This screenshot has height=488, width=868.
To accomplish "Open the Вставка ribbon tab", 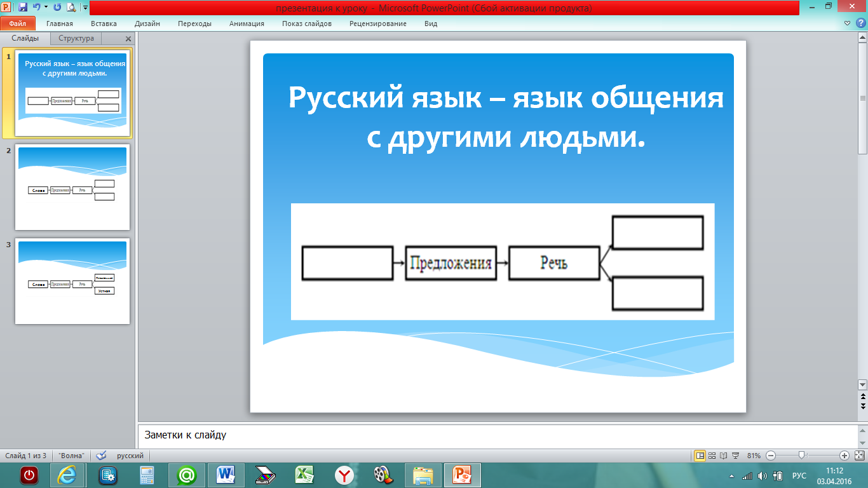I will (104, 24).
